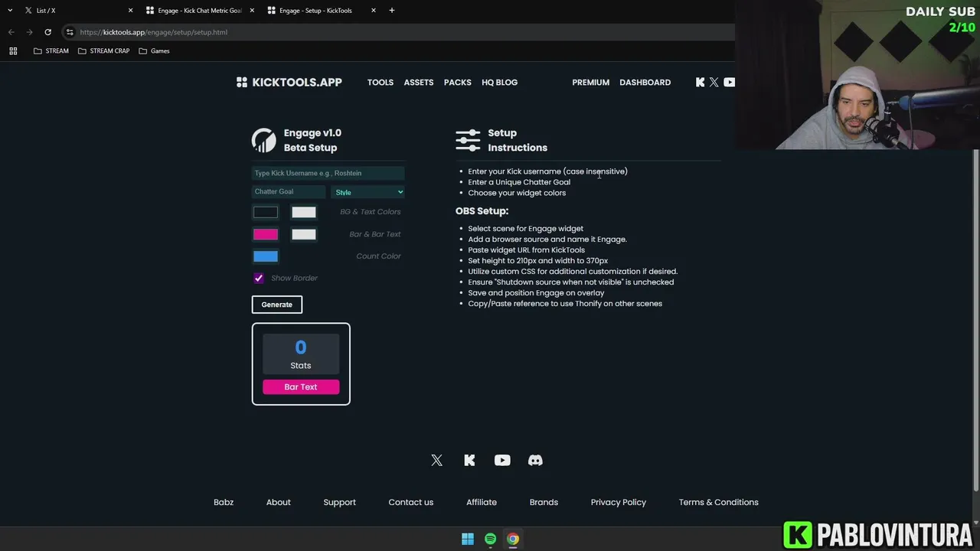The image size is (980, 551).
Task: Click the page vertical scrollbar
Action: 975,320
